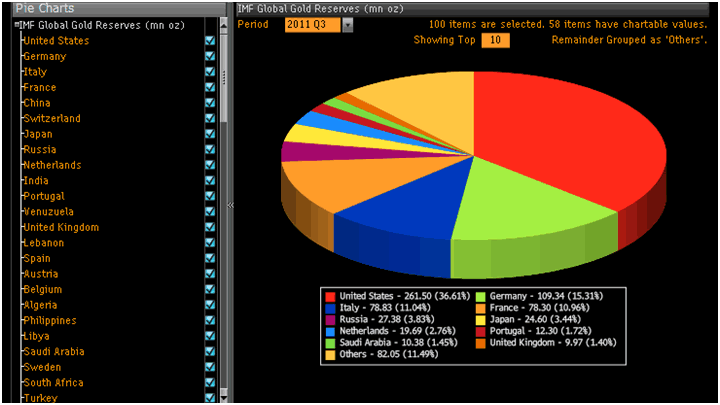This screenshot has width=720, height=405.
Task: Open the Period dropdown arrow
Action: 348,25
